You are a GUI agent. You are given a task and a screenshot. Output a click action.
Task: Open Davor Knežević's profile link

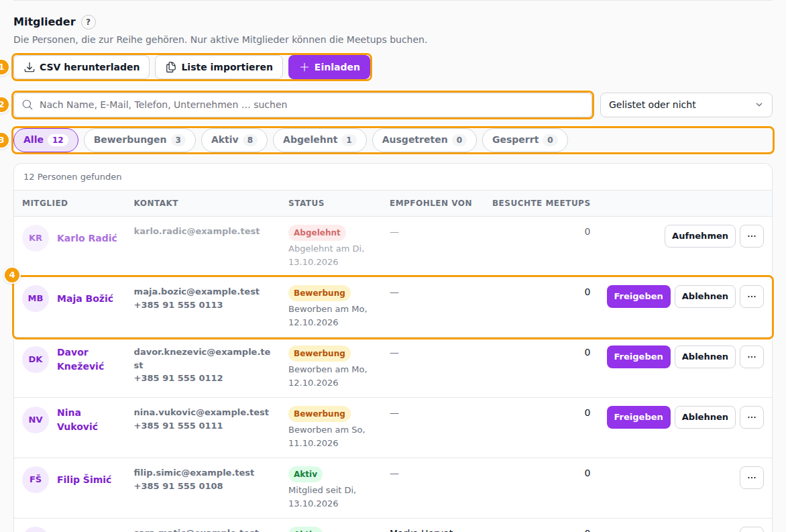coord(80,359)
